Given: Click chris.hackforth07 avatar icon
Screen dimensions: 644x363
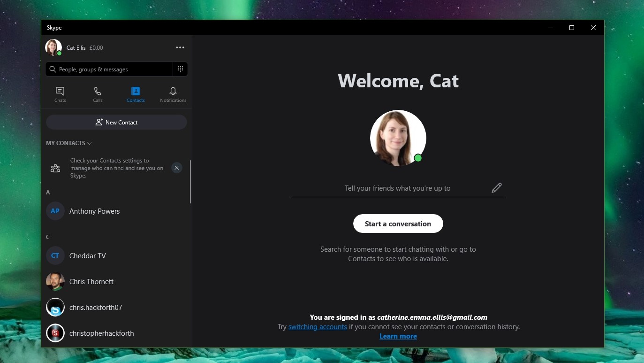Looking at the screenshot, I should [x=55, y=308].
